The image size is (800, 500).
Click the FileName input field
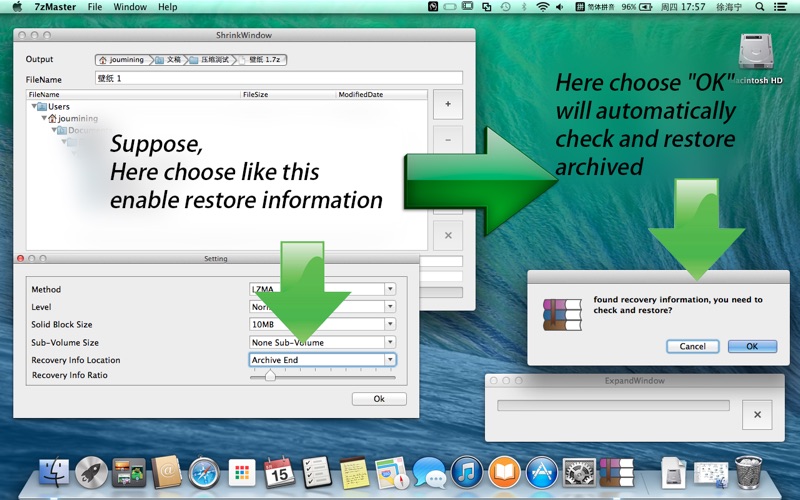pyautogui.click(x=279, y=78)
